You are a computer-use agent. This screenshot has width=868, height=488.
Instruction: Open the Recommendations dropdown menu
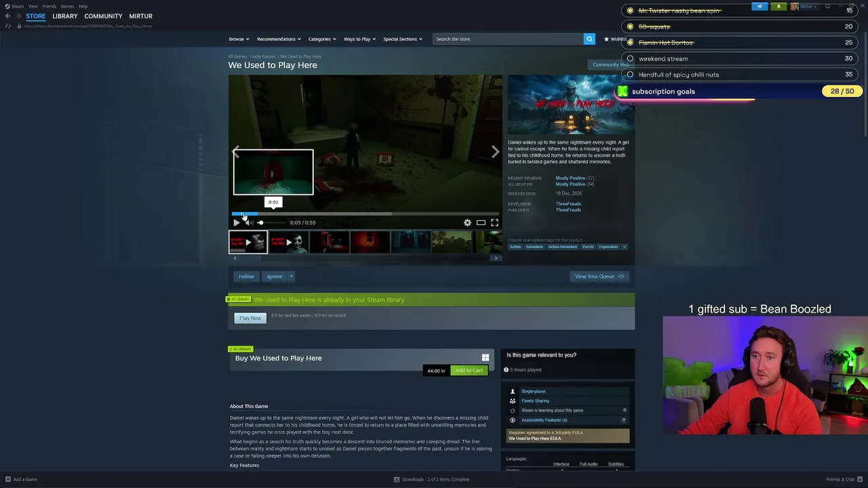click(278, 39)
